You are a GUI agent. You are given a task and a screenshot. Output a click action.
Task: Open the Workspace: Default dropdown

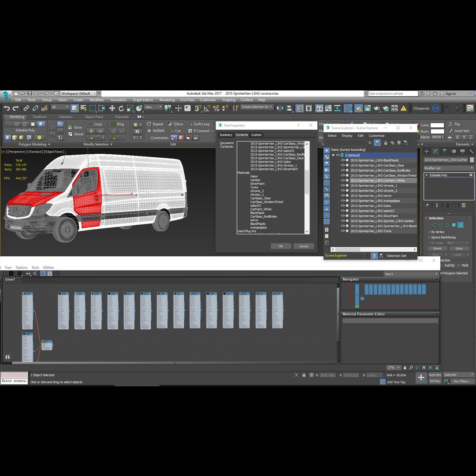[x=78, y=93]
